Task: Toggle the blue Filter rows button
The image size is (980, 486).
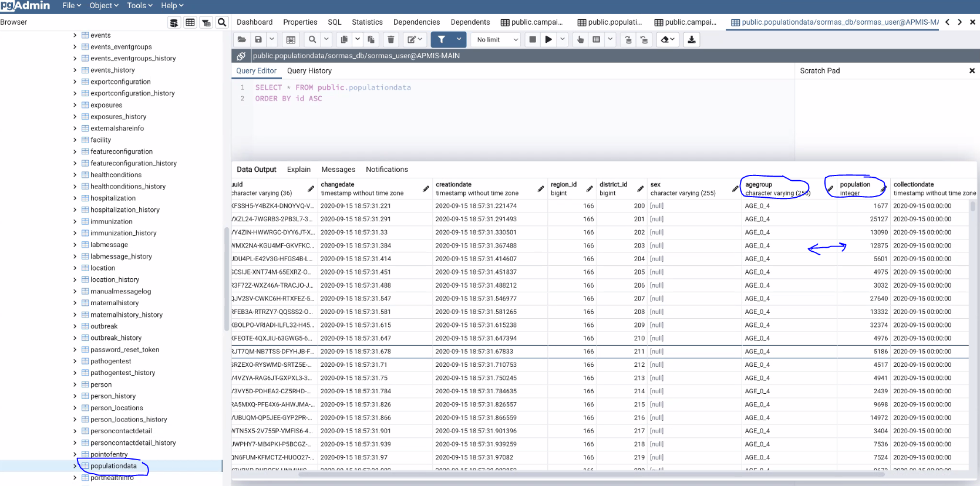Action: (x=442, y=39)
